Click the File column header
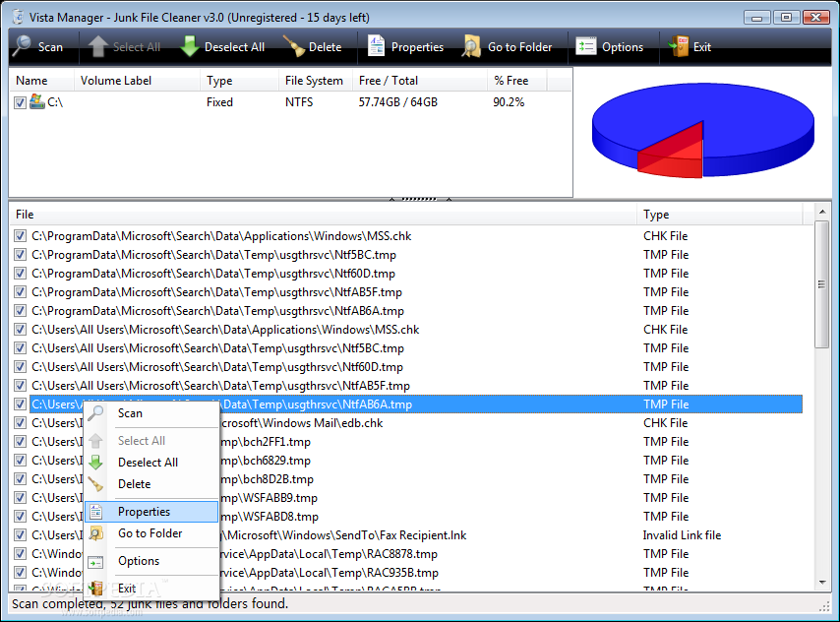 [323, 215]
